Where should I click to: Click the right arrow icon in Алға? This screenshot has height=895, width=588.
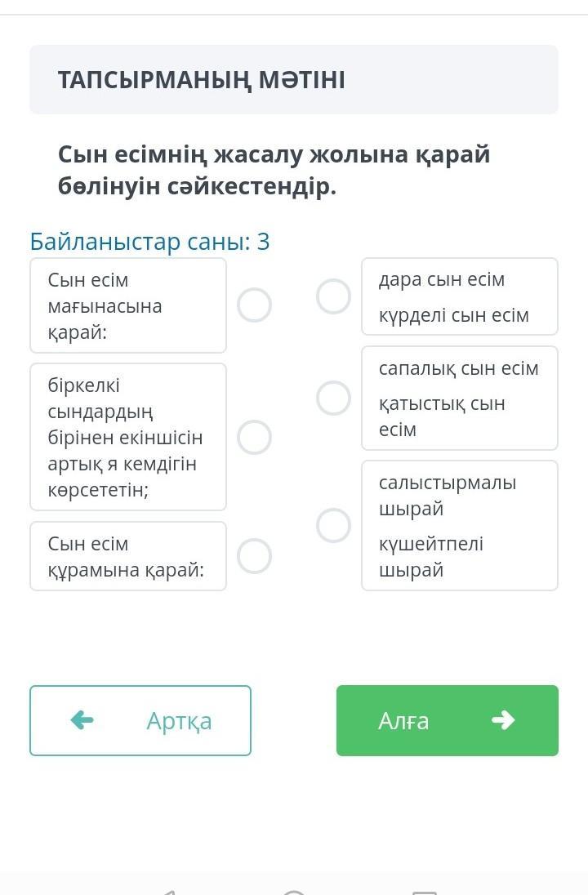click(x=503, y=719)
